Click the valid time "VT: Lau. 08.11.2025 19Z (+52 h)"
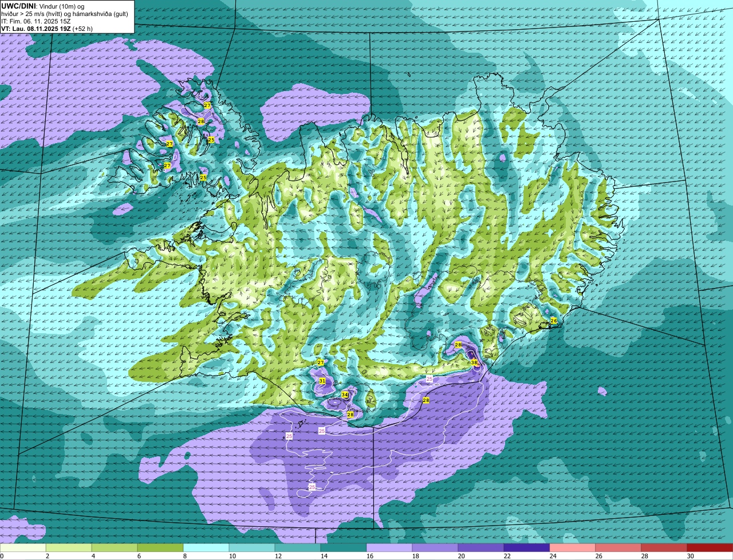 (x=47, y=28)
